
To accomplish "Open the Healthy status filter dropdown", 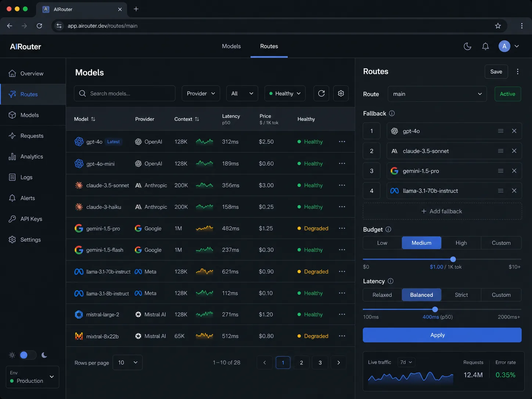I will (285, 93).
